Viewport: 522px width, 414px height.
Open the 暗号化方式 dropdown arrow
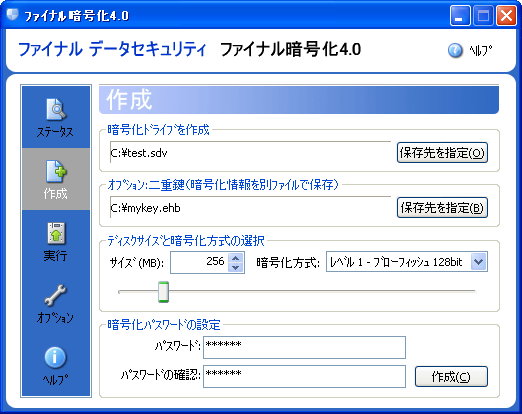(479, 262)
